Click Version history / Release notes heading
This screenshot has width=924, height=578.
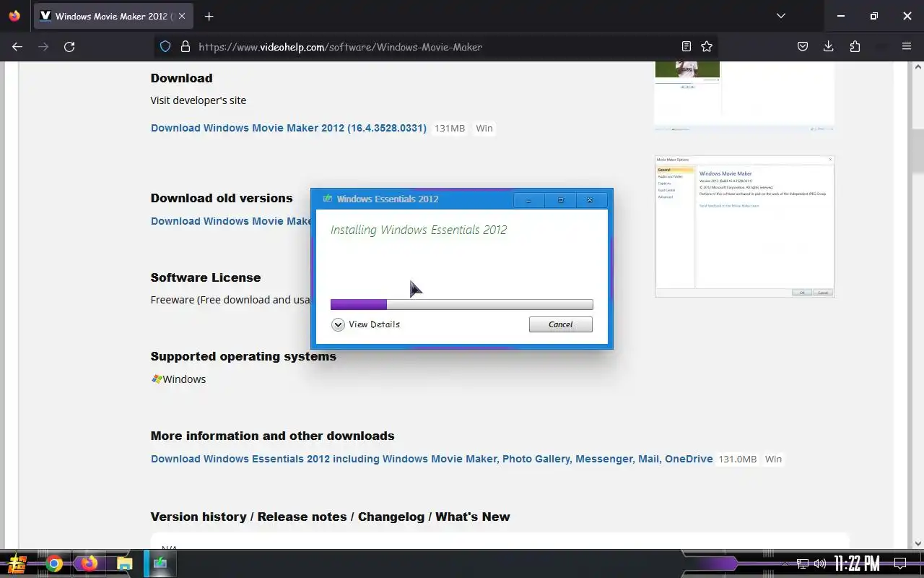tap(331, 517)
